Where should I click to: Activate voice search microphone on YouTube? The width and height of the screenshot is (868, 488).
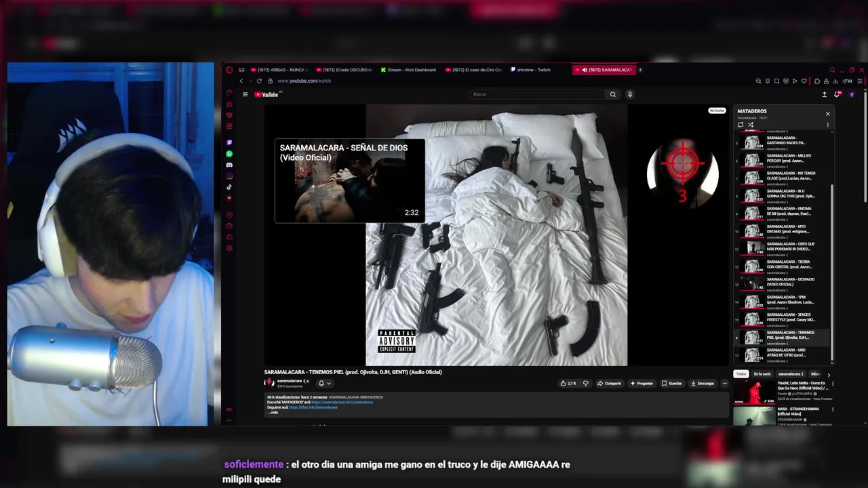(x=629, y=94)
